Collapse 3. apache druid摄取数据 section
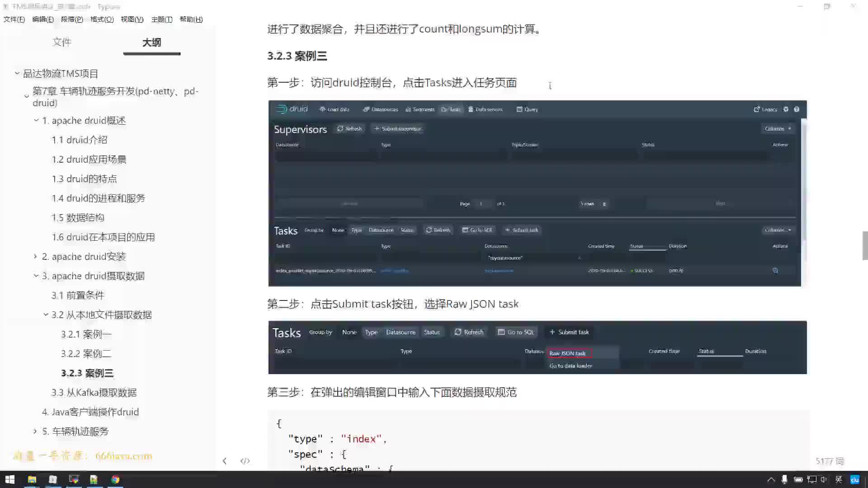The height and width of the screenshot is (488, 868). coord(36,276)
